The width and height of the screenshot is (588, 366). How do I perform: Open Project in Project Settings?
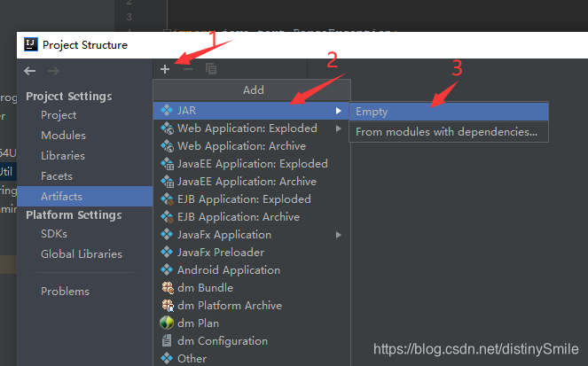[59, 115]
